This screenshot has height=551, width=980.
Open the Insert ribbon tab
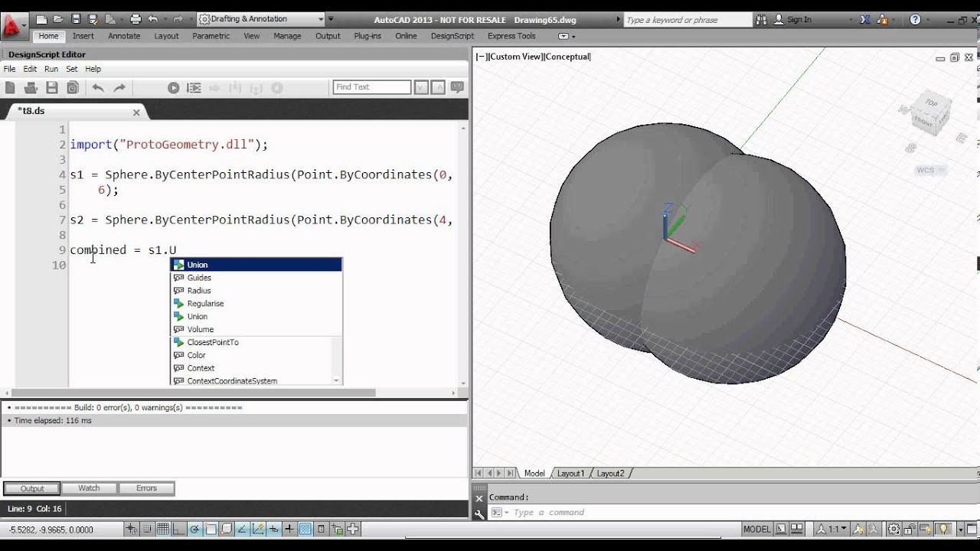(x=83, y=36)
